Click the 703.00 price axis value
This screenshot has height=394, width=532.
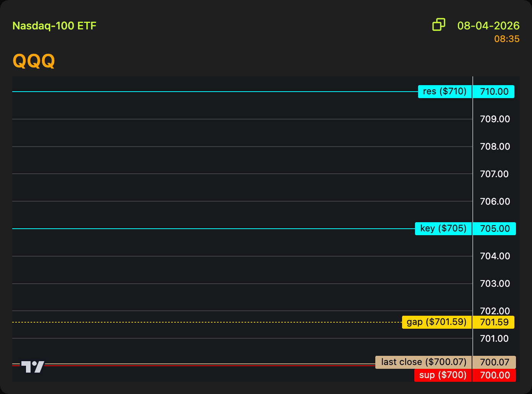pos(495,284)
